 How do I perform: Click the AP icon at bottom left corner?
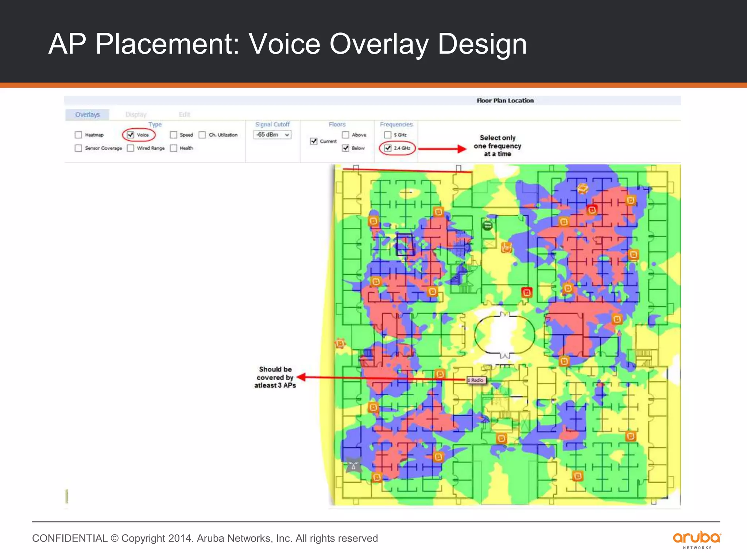click(x=377, y=477)
